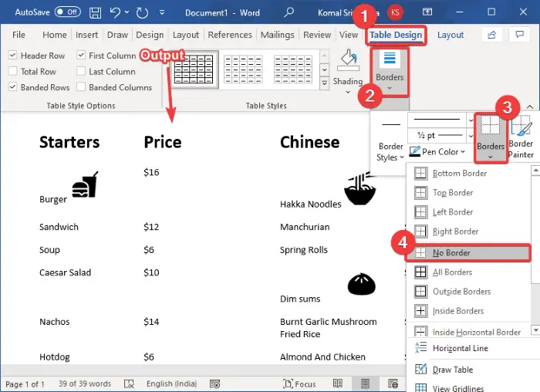Uncheck the Header Row checkbox
The image size is (540, 392).
(12, 55)
